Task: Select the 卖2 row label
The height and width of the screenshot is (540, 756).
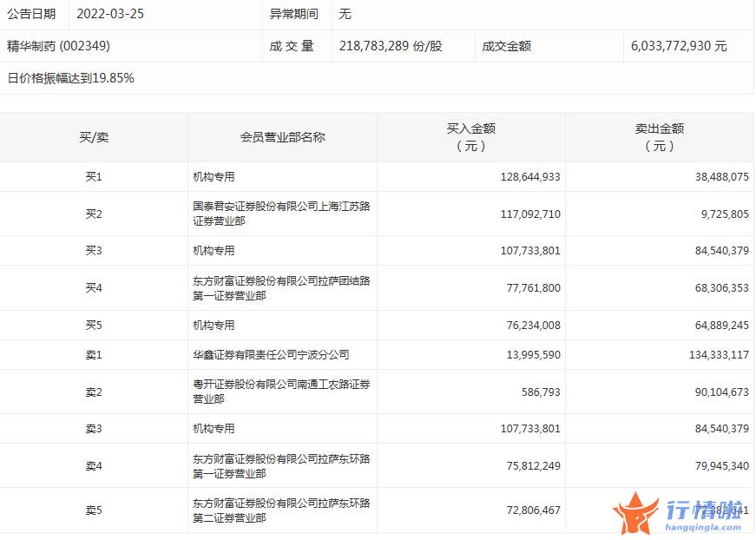Action: coord(94,392)
